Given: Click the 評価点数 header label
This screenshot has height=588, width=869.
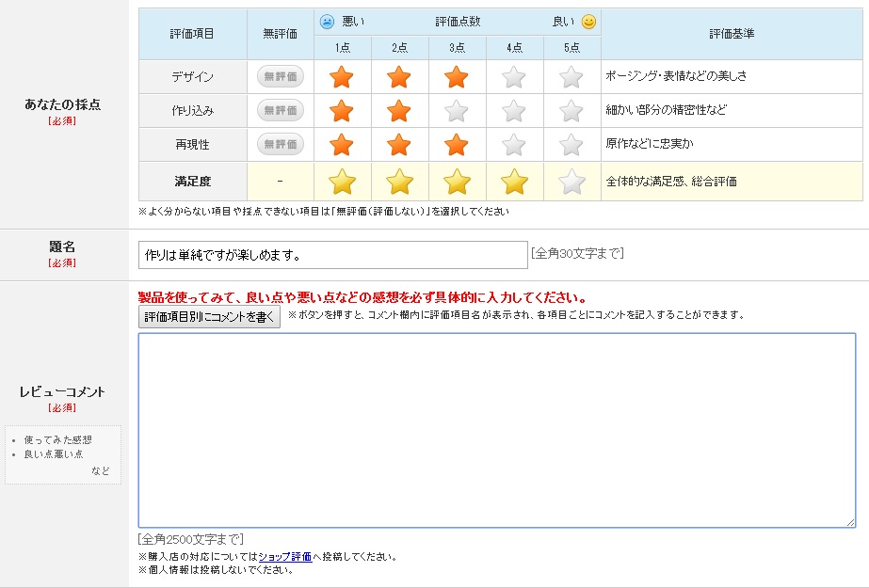Looking at the screenshot, I should point(458,22).
